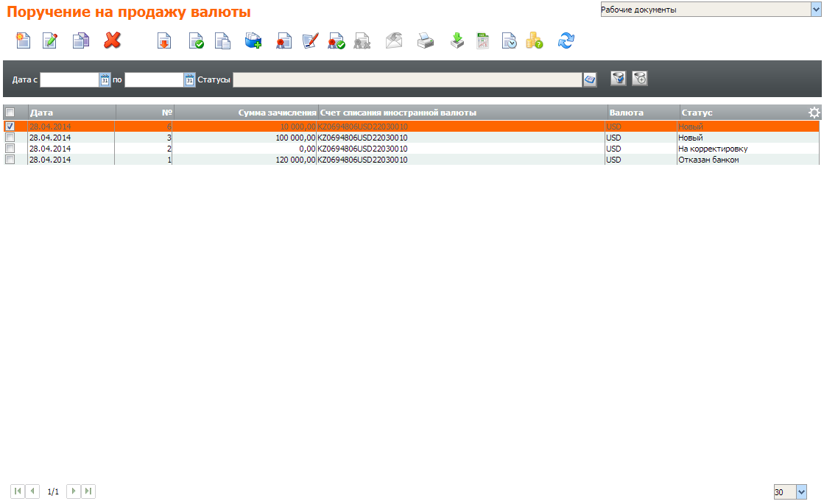This screenshot has width=824, height=504.
Task: Check the checkbox for document № 2
Action: 10,149
